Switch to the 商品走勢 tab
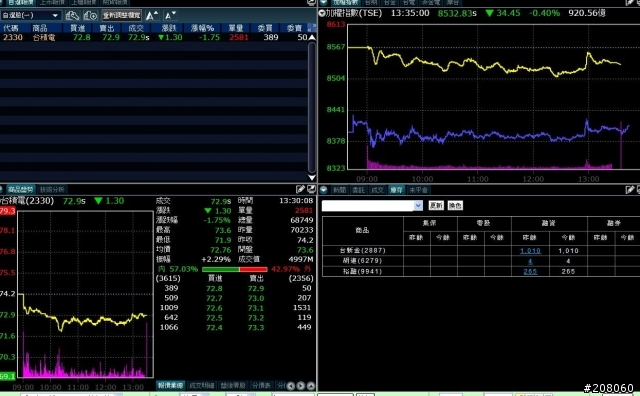The width and height of the screenshot is (640, 396). click(20, 189)
